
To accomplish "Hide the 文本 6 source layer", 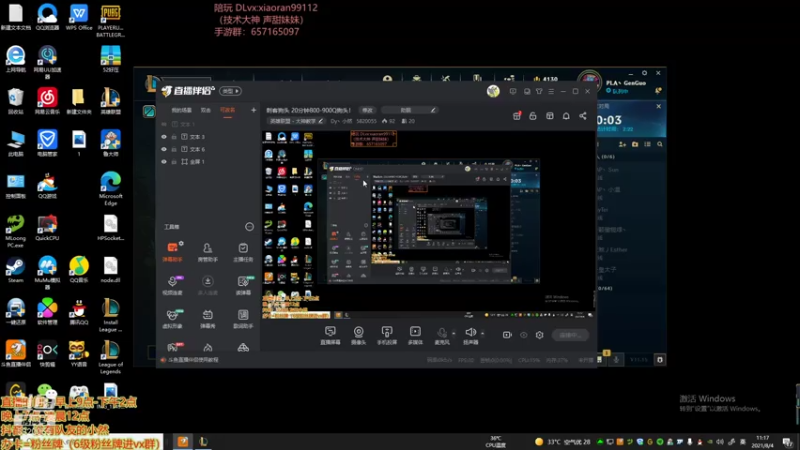I will pos(164,149).
